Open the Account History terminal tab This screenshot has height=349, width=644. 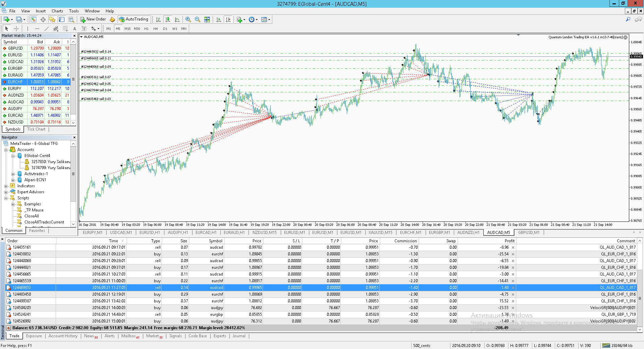click(x=63, y=336)
